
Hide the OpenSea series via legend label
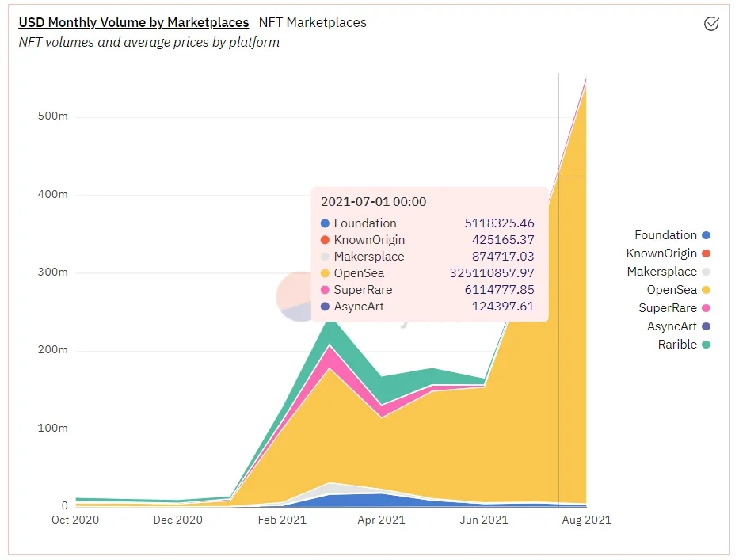671,290
